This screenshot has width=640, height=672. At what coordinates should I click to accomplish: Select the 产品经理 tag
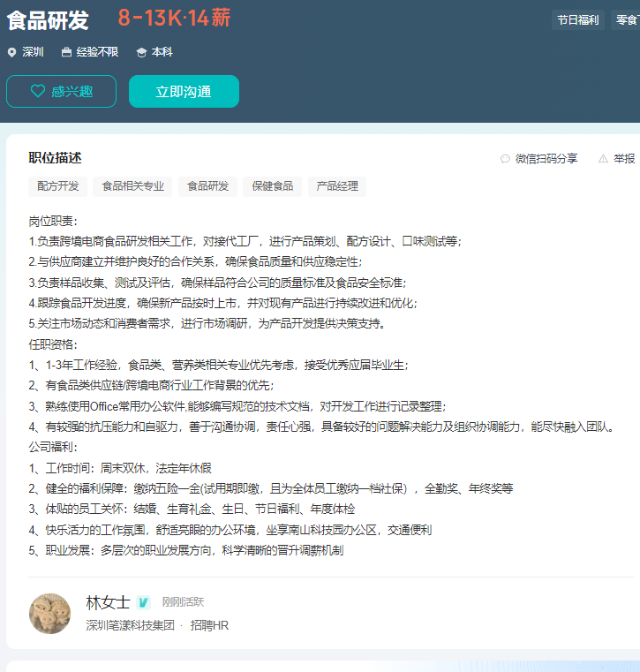[x=337, y=186]
